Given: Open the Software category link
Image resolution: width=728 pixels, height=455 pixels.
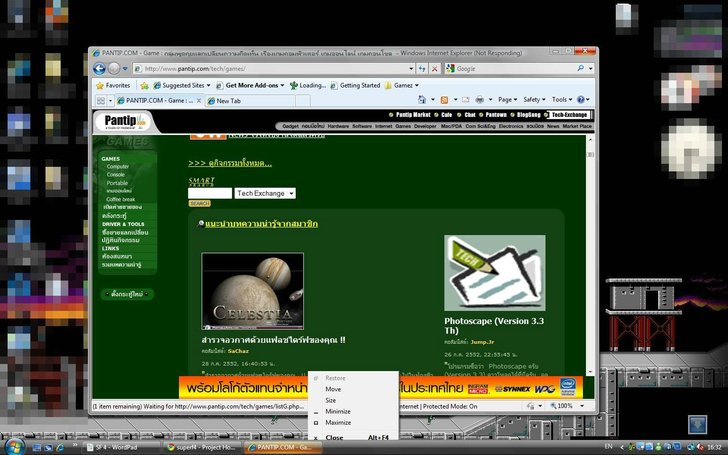Looking at the screenshot, I should (x=362, y=126).
